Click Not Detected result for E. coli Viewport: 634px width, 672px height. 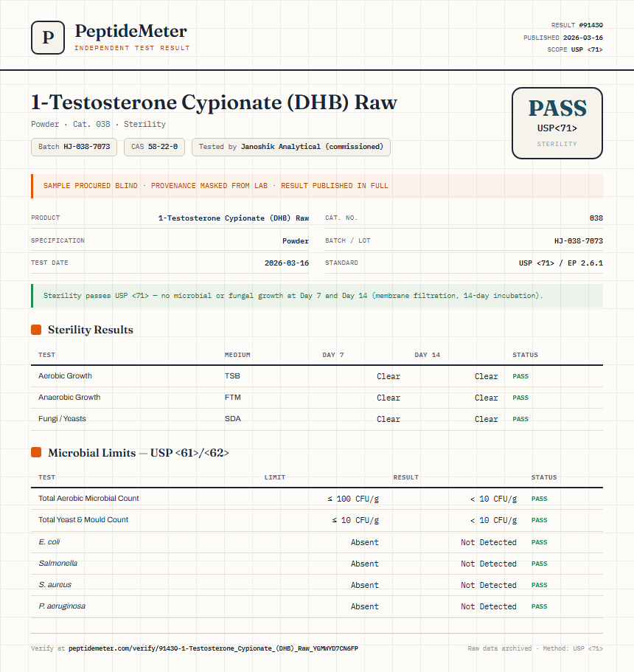click(489, 543)
